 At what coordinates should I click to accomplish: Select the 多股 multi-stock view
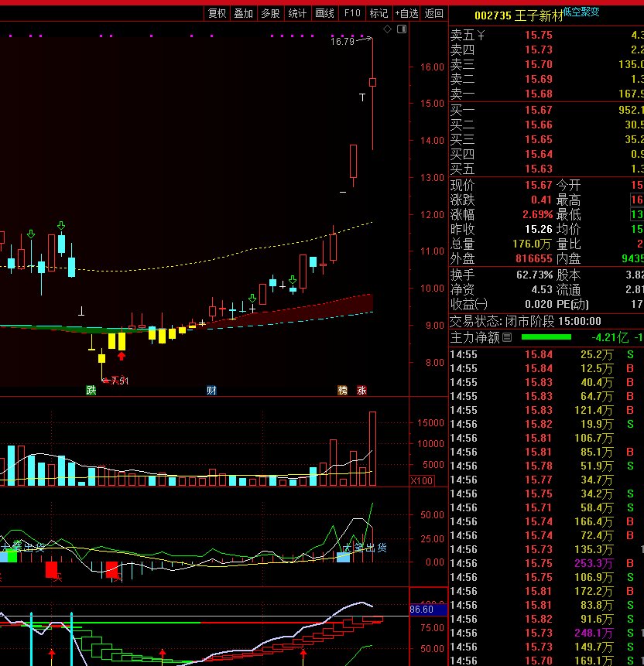coord(270,13)
